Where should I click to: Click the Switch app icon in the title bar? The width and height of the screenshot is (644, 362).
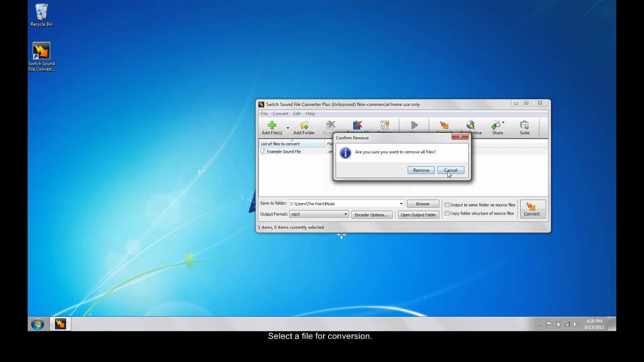pos(261,104)
